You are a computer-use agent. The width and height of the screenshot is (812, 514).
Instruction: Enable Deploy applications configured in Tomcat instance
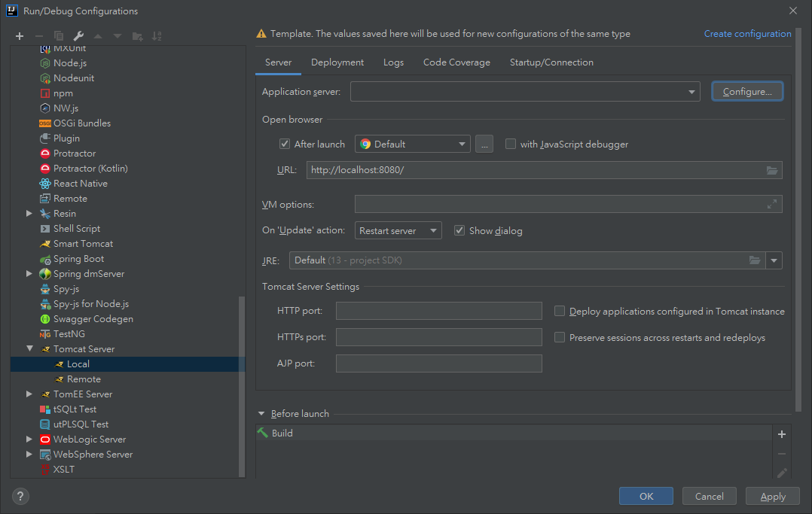tap(559, 311)
